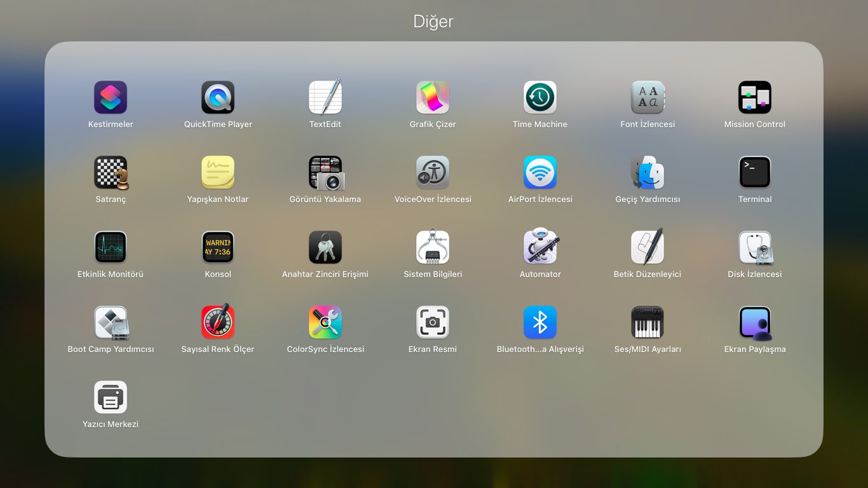The width and height of the screenshot is (868, 488).
Task: Open Ekran Resmi screenshot tool
Action: click(x=433, y=323)
